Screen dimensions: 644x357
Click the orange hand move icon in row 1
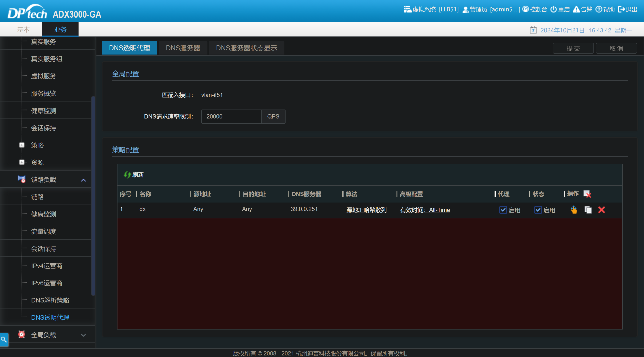pyautogui.click(x=574, y=210)
